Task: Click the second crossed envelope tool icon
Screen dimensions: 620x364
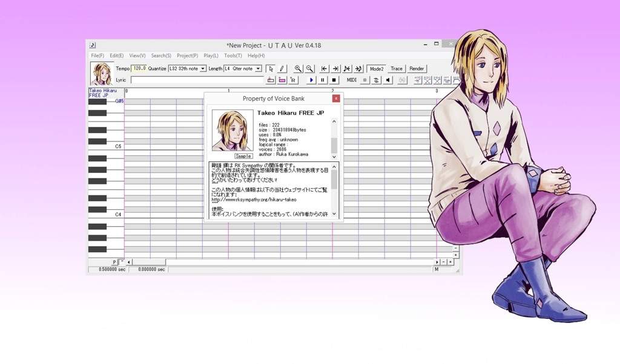Action: point(427,80)
